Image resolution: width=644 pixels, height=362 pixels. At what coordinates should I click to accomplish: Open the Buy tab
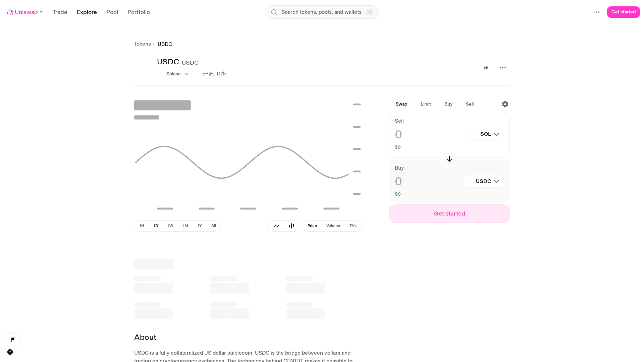(x=448, y=104)
